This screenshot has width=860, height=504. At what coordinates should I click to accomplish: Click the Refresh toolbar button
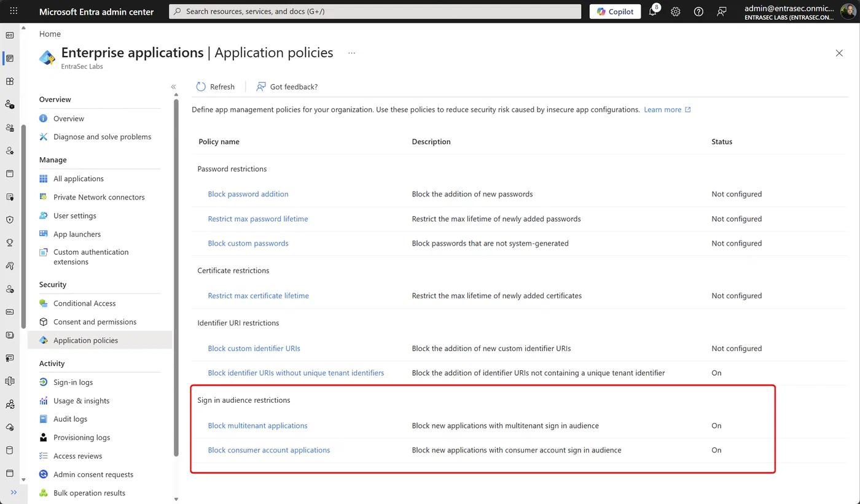216,87
